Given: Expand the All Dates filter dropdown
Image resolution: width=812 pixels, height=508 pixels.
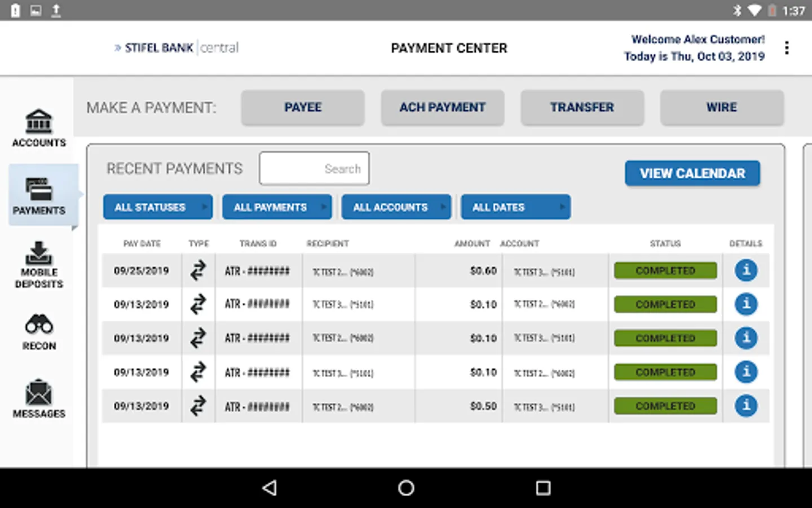Looking at the screenshot, I should (x=516, y=207).
